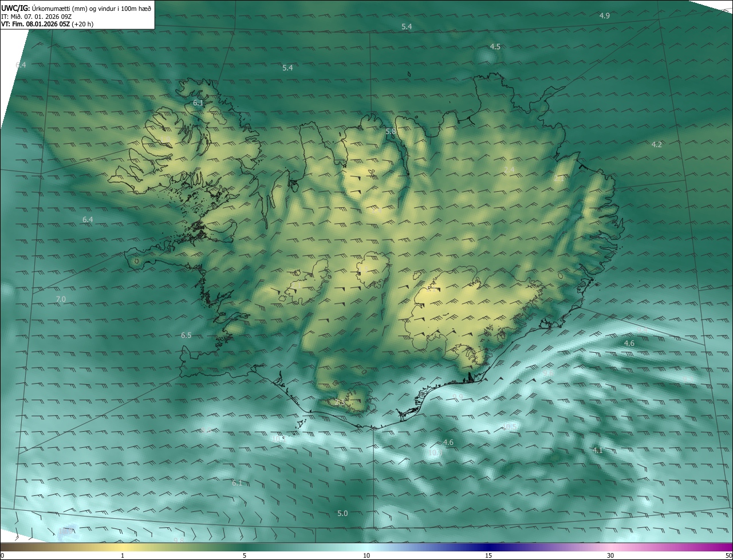The height and width of the screenshot is (560, 733).
Task: Select the 4.1 value label in the southeast sea
Action: click(597, 450)
